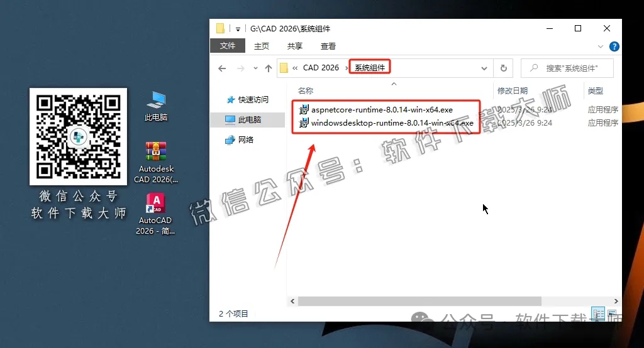Select 快速访问 in navigation pane
The height and width of the screenshot is (348, 644).
(248, 100)
